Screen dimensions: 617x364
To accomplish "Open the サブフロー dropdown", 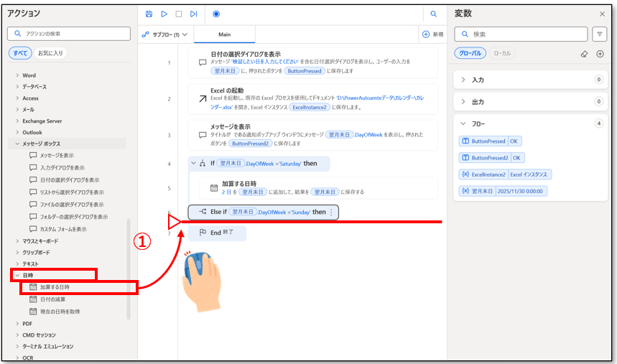I will [165, 34].
